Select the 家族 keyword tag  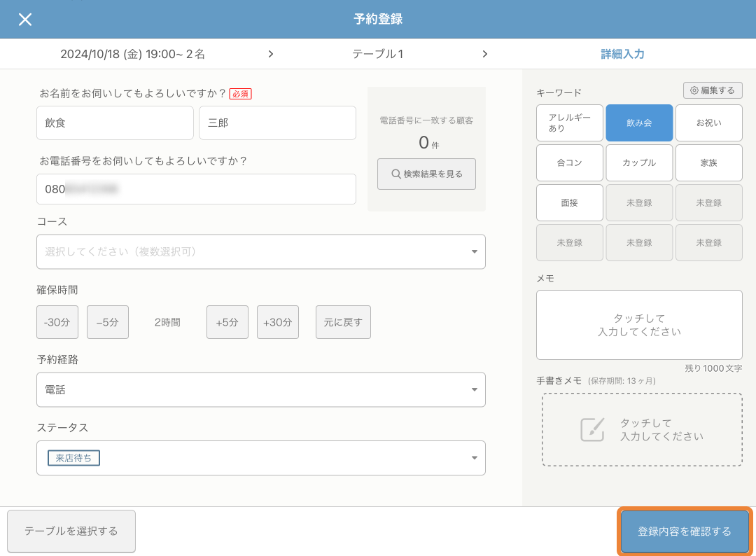point(708,162)
